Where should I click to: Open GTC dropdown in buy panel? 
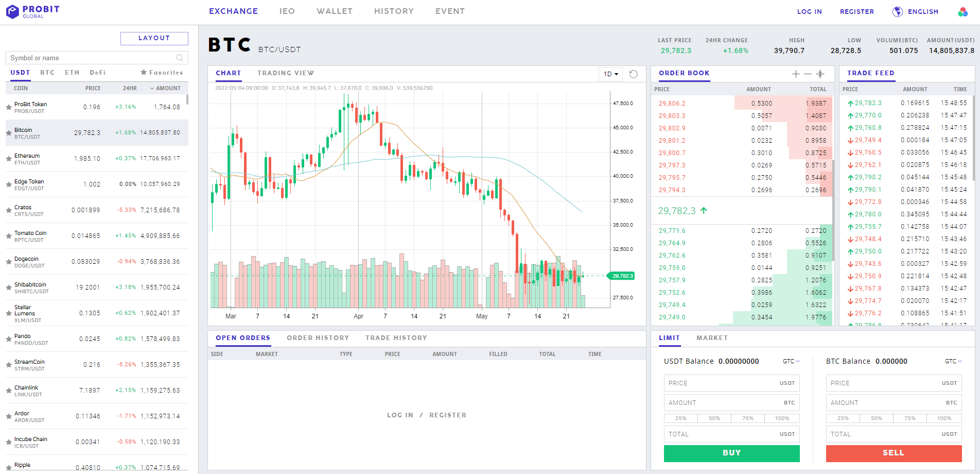pos(791,361)
